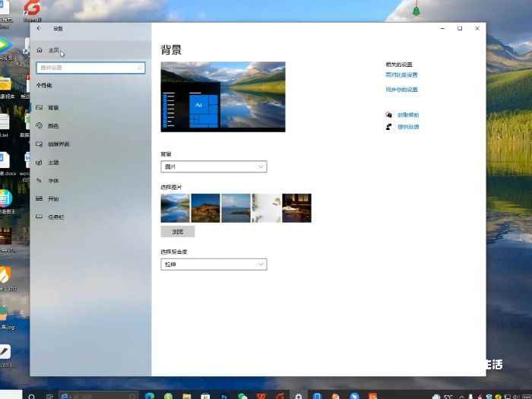Open the red S desktop shortcut at the top

pyautogui.click(x=32, y=9)
